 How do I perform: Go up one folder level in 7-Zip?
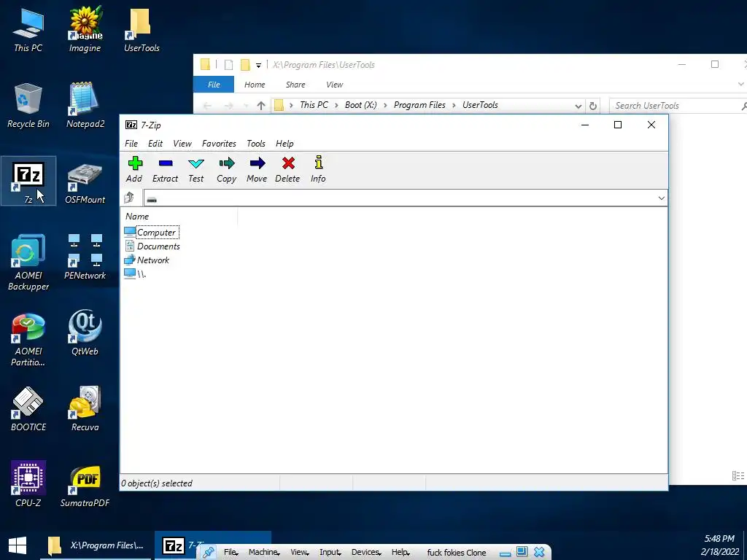tap(129, 198)
